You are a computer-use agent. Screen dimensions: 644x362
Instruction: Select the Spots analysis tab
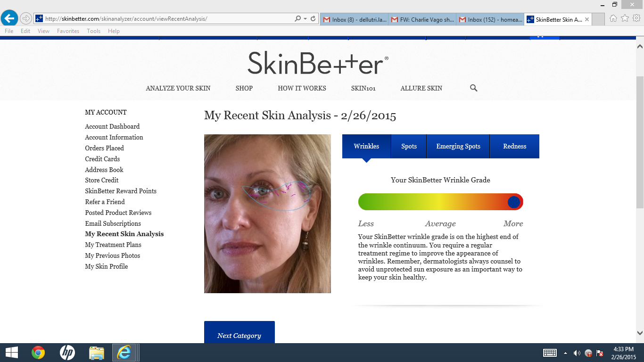click(409, 146)
